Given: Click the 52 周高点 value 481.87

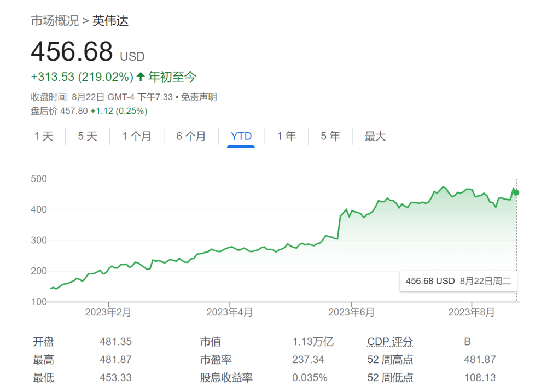Looking at the screenshot, I should pyautogui.click(x=480, y=360).
